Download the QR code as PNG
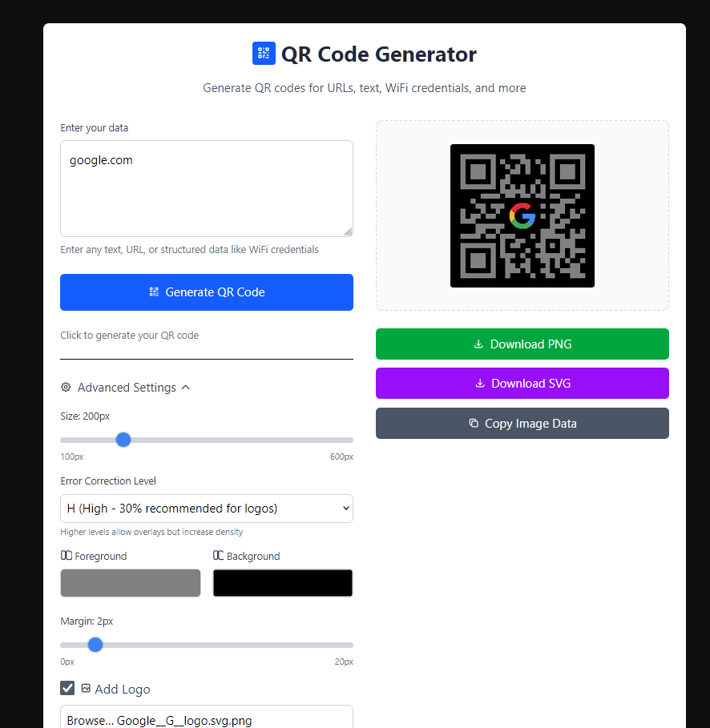 (522, 344)
